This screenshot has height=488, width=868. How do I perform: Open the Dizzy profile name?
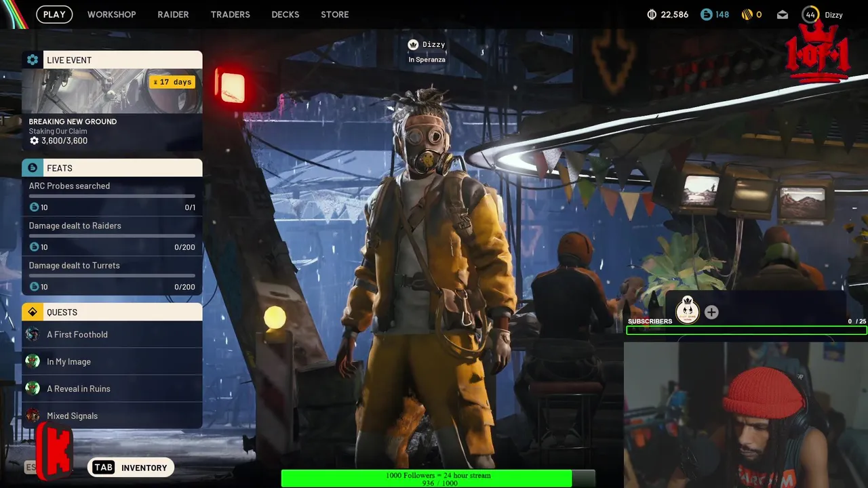[833, 14]
